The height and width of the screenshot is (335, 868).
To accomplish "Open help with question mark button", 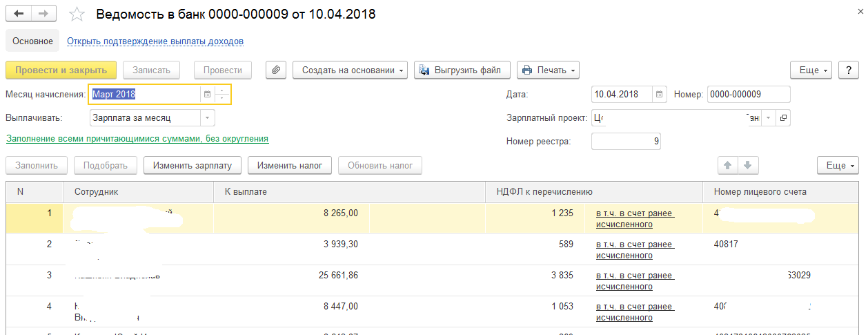I will (x=848, y=70).
